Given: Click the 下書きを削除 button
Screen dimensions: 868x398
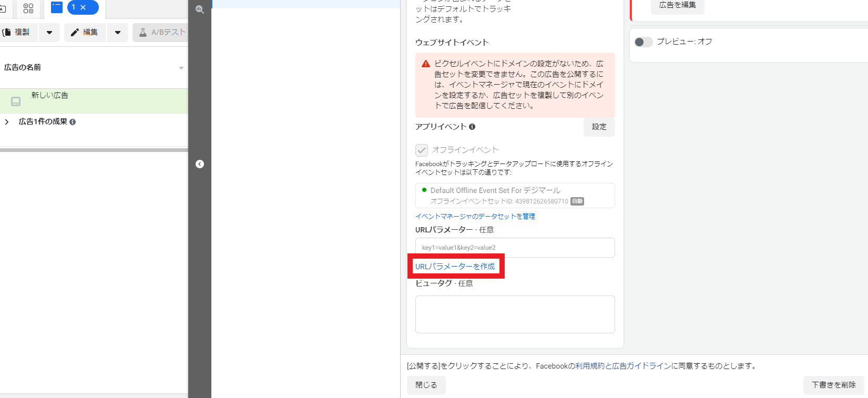Looking at the screenshot, I should (x=834, y=385).
